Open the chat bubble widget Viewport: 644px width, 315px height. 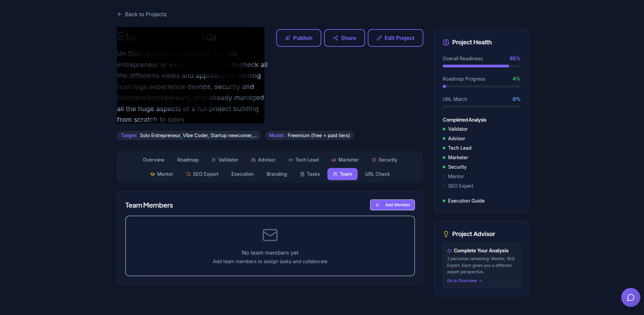630,297
